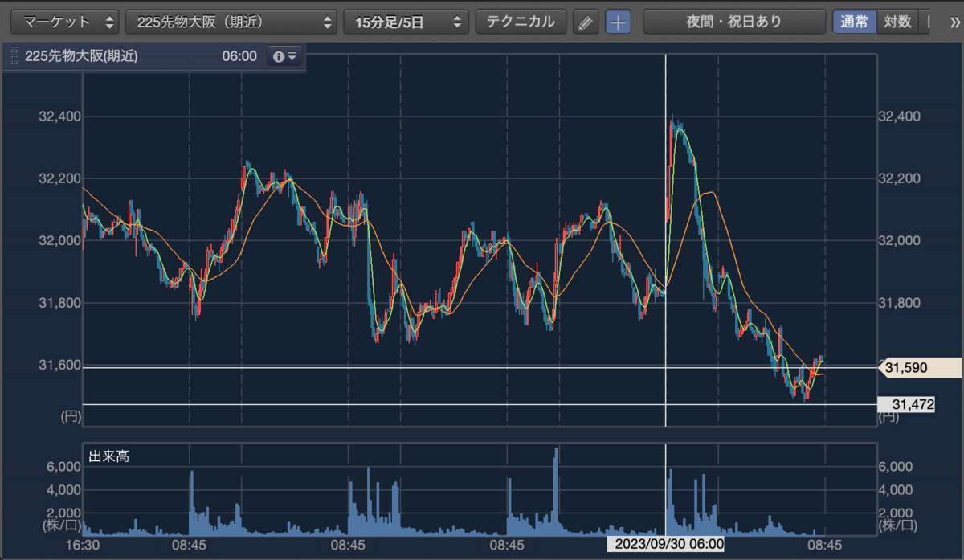Viewport: 964px width, 560px height.
Task: Click the 16:30 time axis label
Action: tap(83, 545)
